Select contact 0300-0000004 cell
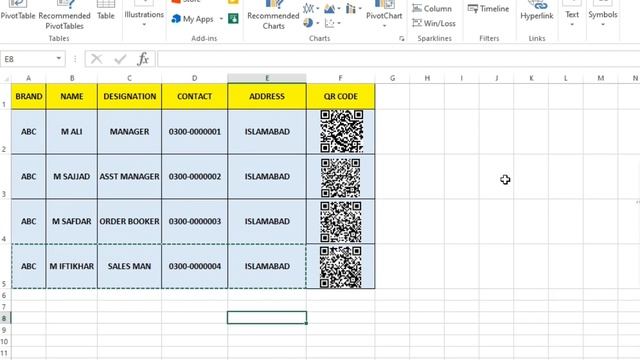The width and height of the screenshot is (640, 360). (195, 266)
